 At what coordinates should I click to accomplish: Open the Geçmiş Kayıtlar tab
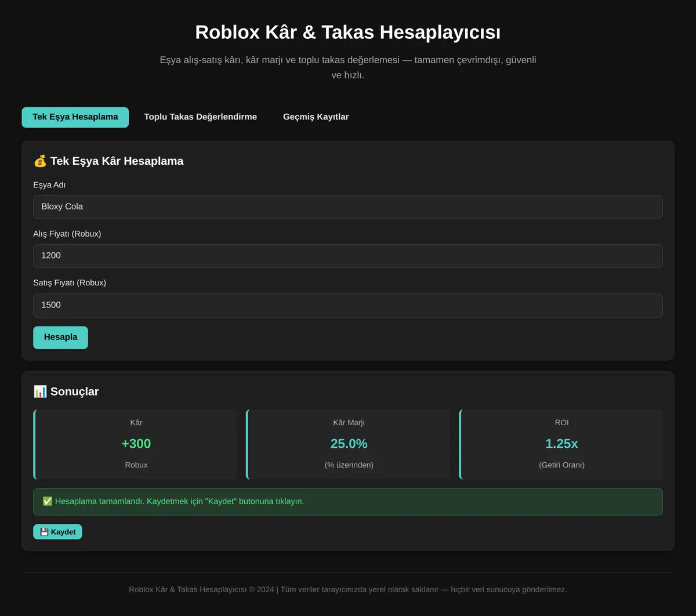[x=316, y=117]
